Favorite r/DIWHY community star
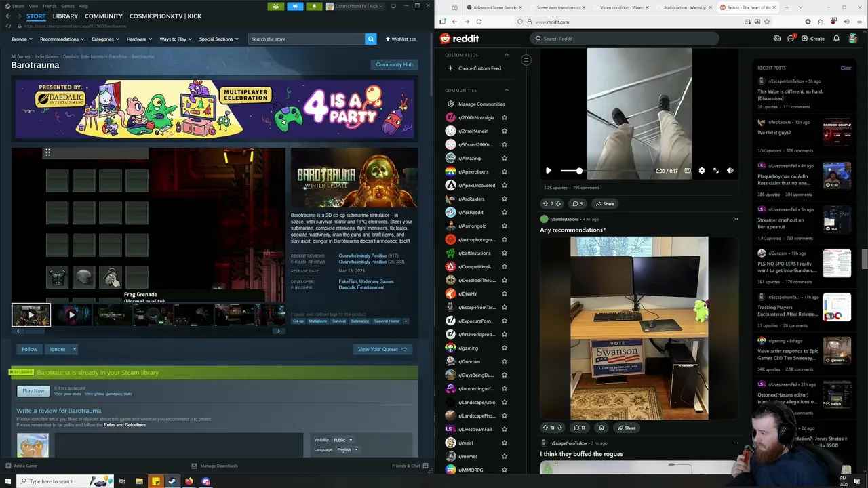Viewport: 868px width, 488px height. (504, 293)
